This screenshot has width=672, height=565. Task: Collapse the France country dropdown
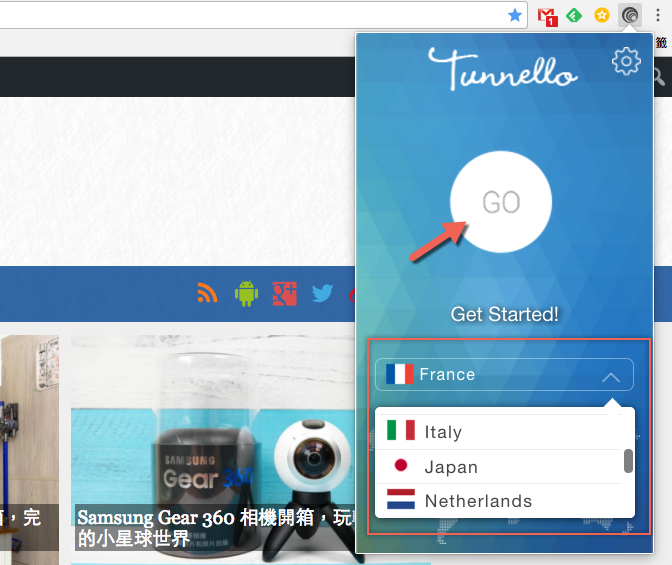click(x=504, y=374)
